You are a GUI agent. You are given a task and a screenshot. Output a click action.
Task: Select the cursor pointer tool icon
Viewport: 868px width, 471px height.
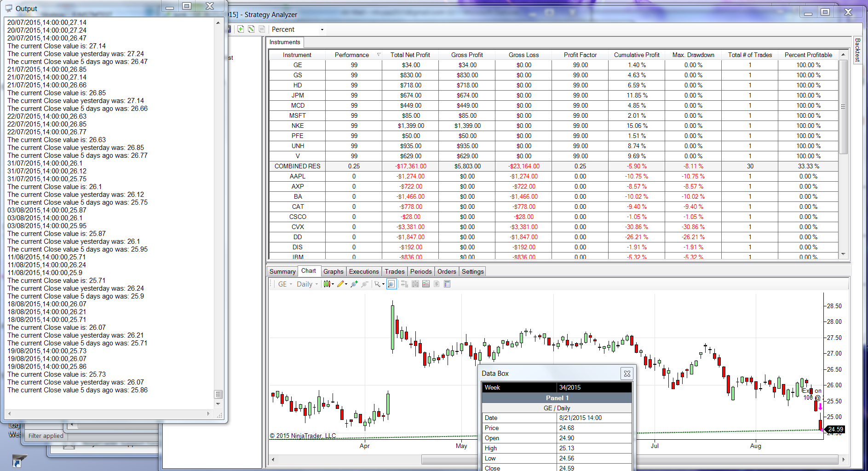(377, 284)
